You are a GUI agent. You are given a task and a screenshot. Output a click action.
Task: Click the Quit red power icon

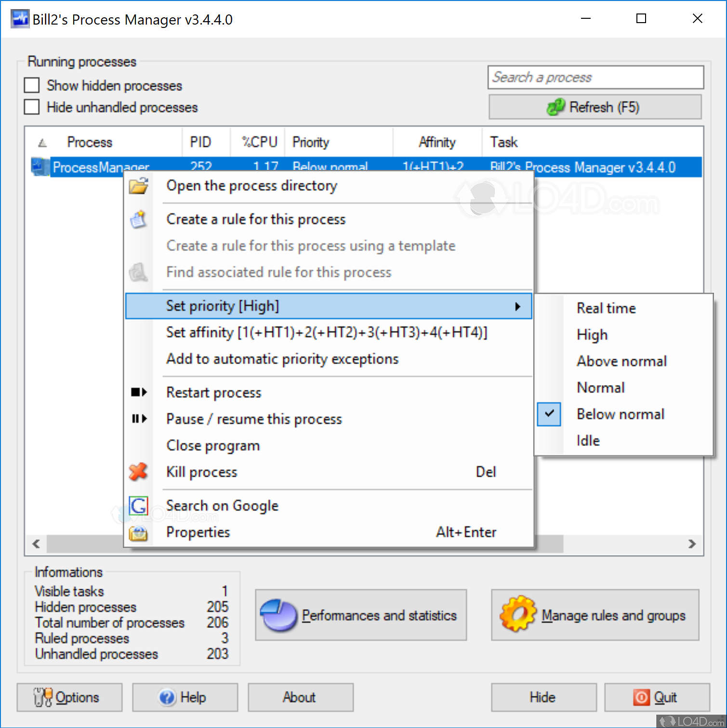point(641,697)
